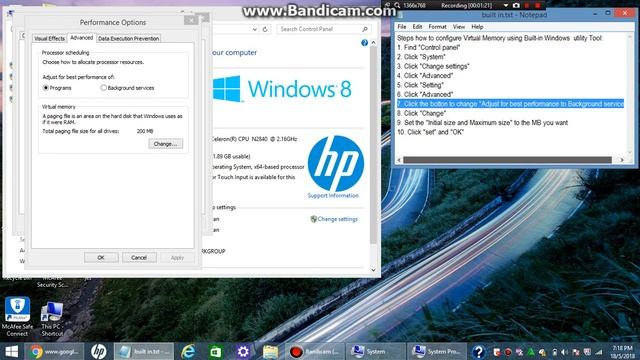Image resolution: width=640 pixels, height=360 pixels.
Task: Click Cancel in Performance Options
Action: tap(139, 258)
